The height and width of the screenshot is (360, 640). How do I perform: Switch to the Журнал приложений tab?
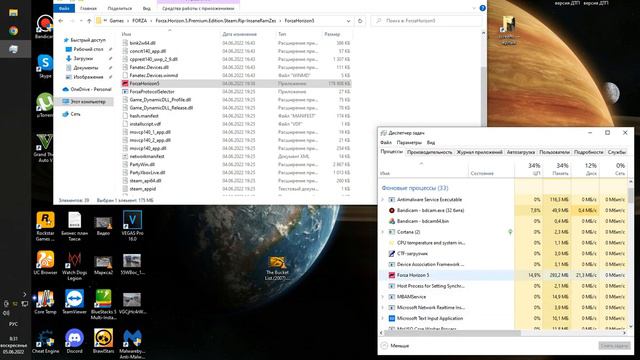point(479,152)
